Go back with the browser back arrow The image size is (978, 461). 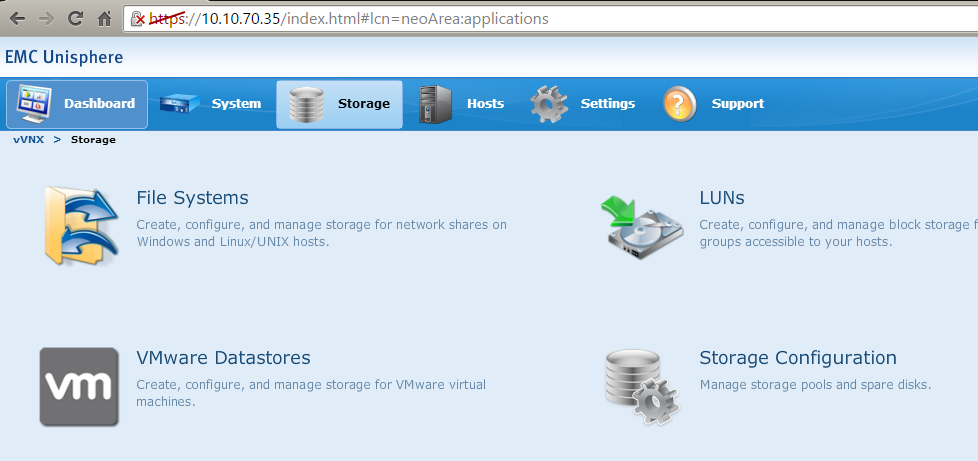point(17,18)
